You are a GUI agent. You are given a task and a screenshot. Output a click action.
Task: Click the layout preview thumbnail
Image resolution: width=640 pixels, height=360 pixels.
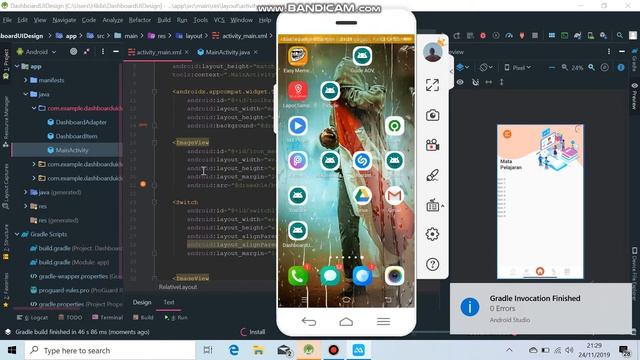click(x=540, y=202)
